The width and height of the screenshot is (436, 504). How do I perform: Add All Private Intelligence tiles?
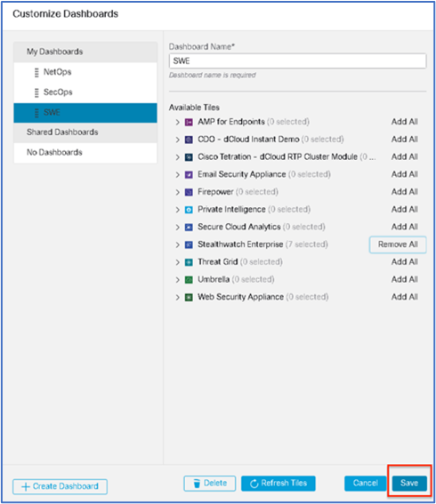(405, 209)
